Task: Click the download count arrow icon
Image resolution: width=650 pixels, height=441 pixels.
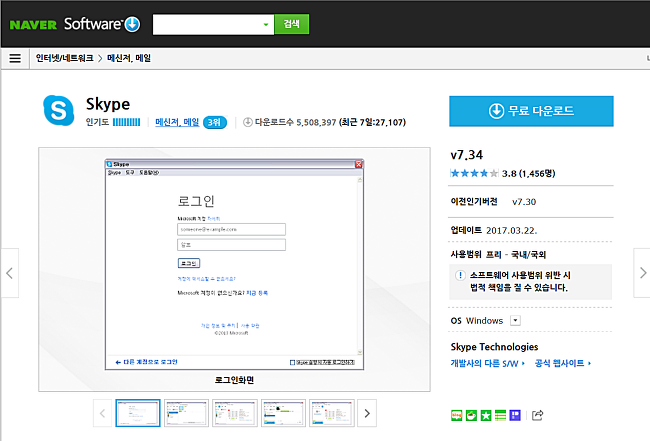Action: [247, 122]
